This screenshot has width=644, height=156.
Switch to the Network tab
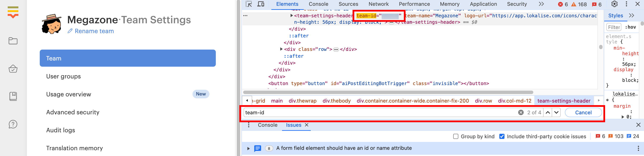pyautogui.click(x=378, y=4)
